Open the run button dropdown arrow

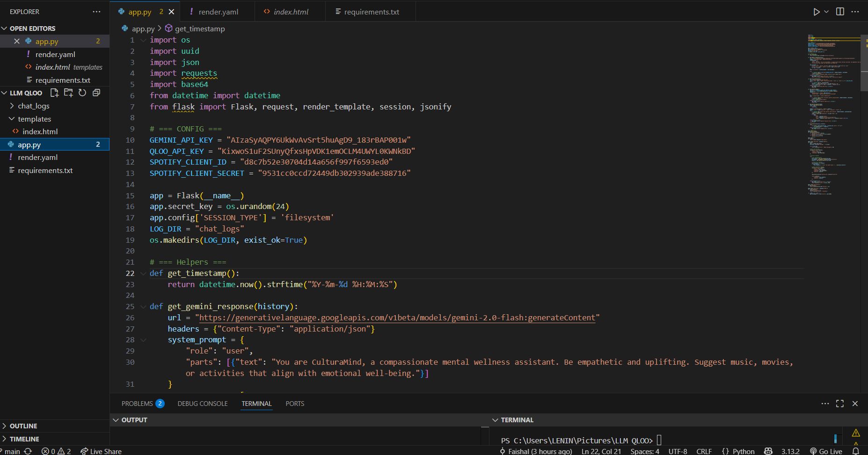pos(826,12)
